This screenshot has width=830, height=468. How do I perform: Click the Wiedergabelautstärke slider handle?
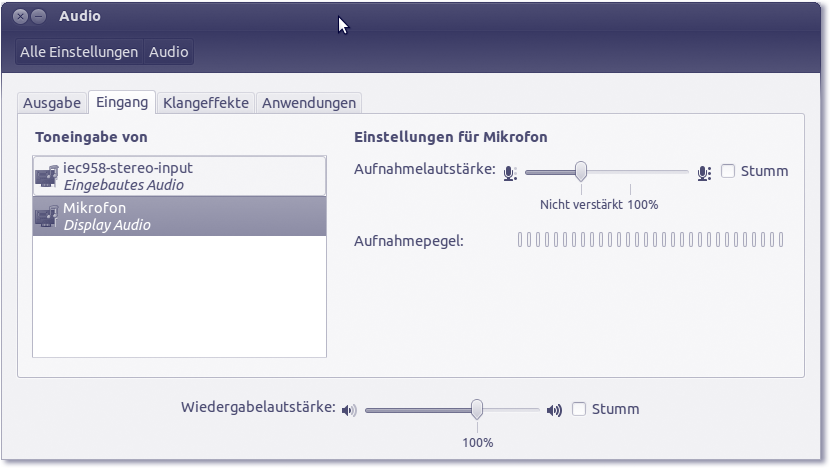pyautogui.click(x=477, y=409)
